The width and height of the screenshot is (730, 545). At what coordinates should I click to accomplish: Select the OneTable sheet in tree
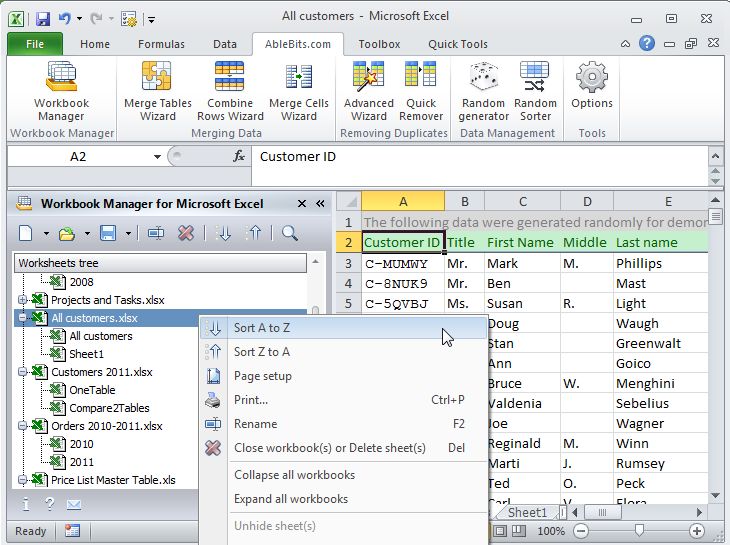92,390
